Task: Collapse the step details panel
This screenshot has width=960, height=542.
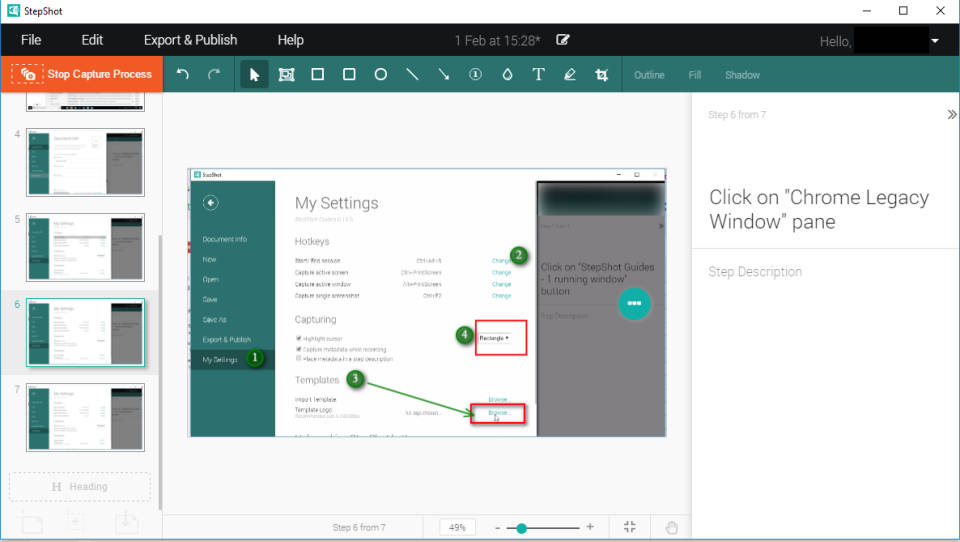Action: (951, 115)
